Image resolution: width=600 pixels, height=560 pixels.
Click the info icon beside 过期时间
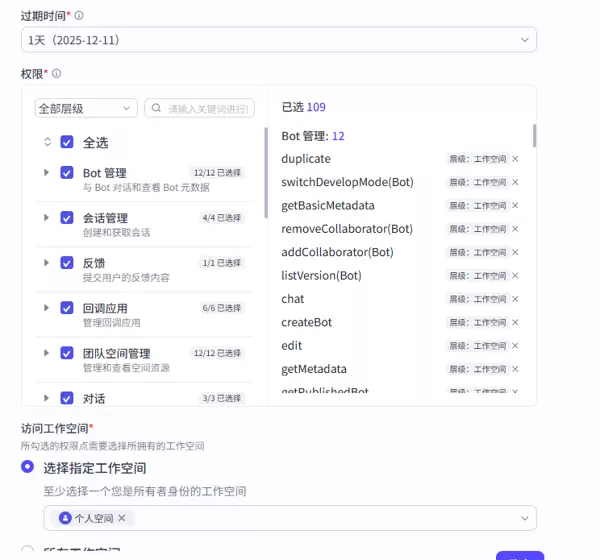tap(80, 16)
